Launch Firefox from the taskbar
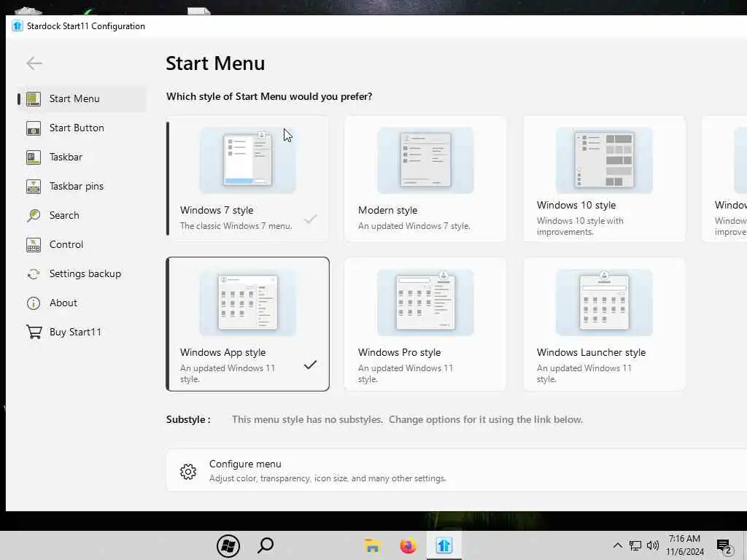This screenshot has width=747, height=560. tap(408, 545)
